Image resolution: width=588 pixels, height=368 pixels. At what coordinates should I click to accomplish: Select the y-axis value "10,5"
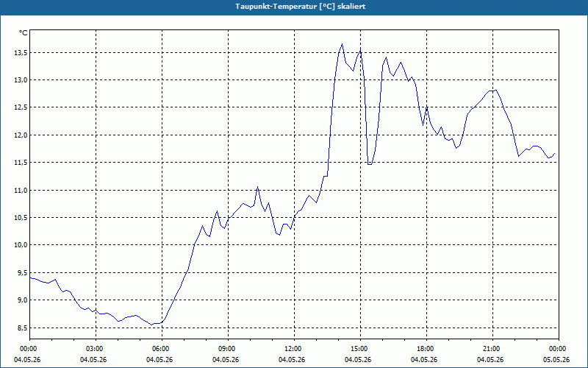click(x=21, y=217)
